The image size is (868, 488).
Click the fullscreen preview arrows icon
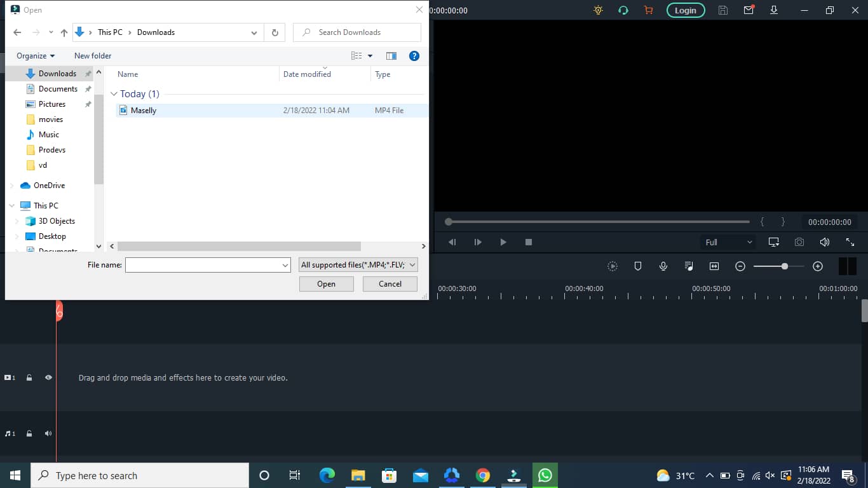[850, 242]
